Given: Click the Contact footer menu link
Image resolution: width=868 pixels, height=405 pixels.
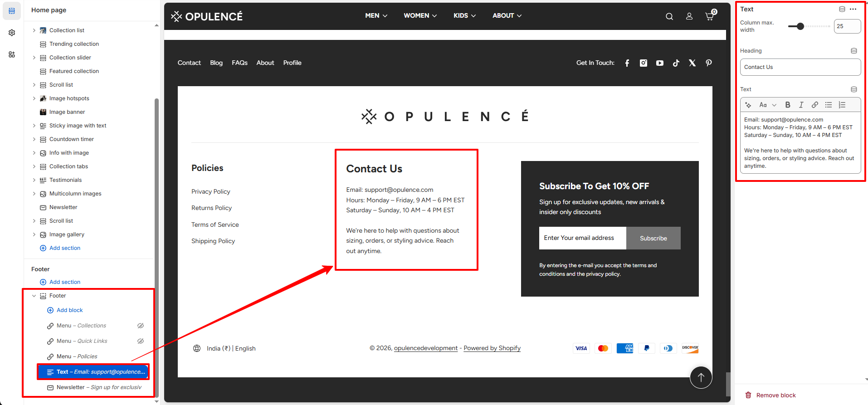Looking at the screenshot, I should (x=189, y=63).
